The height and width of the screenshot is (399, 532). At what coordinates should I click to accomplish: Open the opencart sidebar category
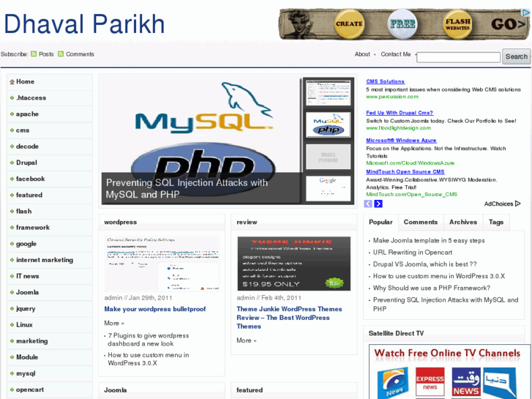(50, 389)
